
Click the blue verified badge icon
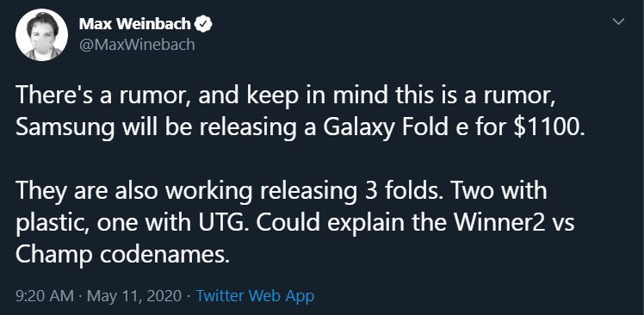(x=203, y=24)
